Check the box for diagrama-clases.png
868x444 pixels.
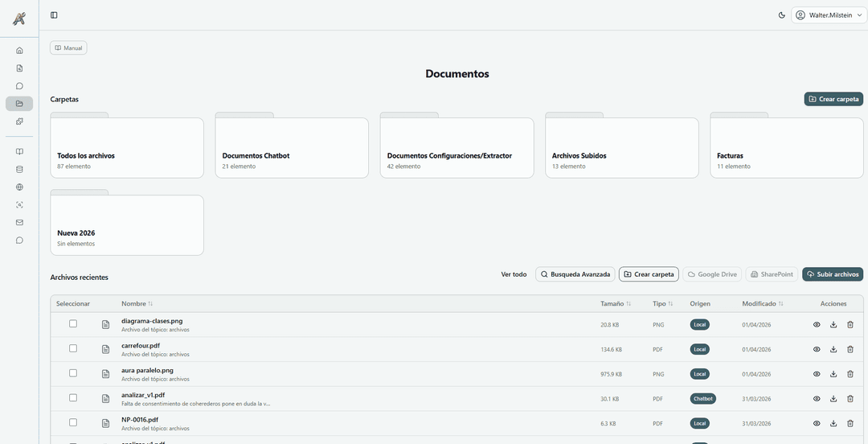point(73,323)
